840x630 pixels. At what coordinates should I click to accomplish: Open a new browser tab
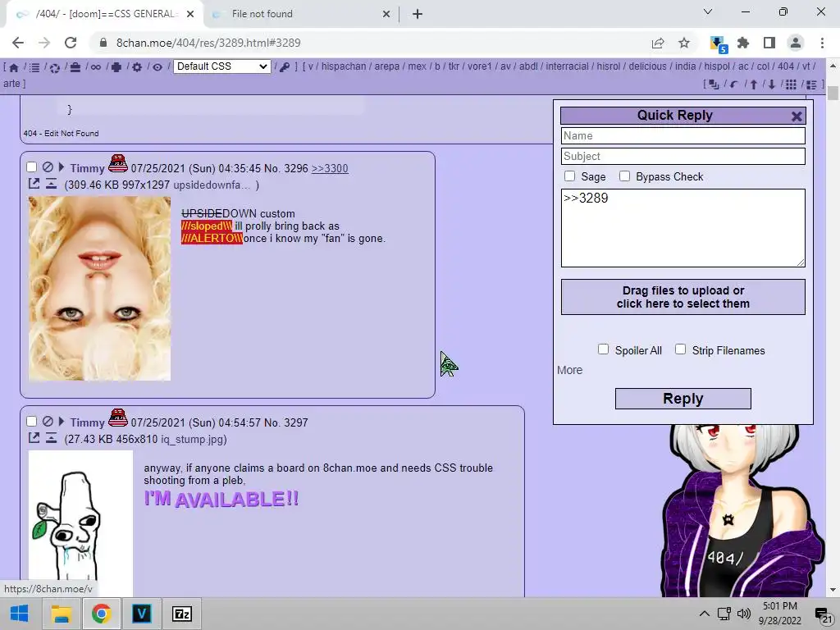pyautogui.click(x=418, y=14)
